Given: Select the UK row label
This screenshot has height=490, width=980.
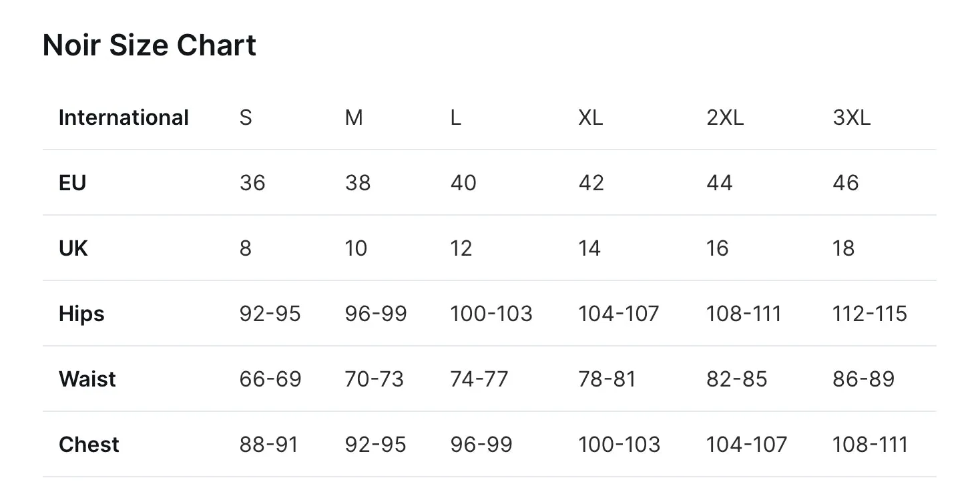Looking at the screenshot, I should pyautogui.click(x=73, y=248).
